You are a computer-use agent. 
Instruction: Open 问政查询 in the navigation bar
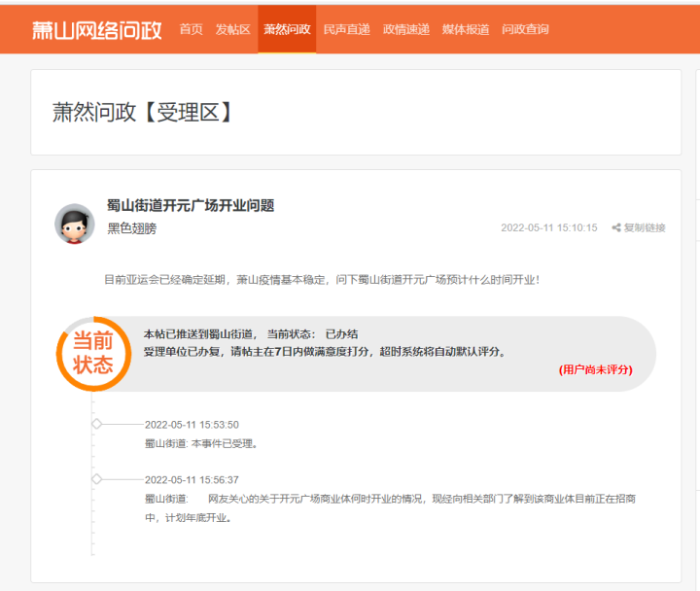point(525,29)
